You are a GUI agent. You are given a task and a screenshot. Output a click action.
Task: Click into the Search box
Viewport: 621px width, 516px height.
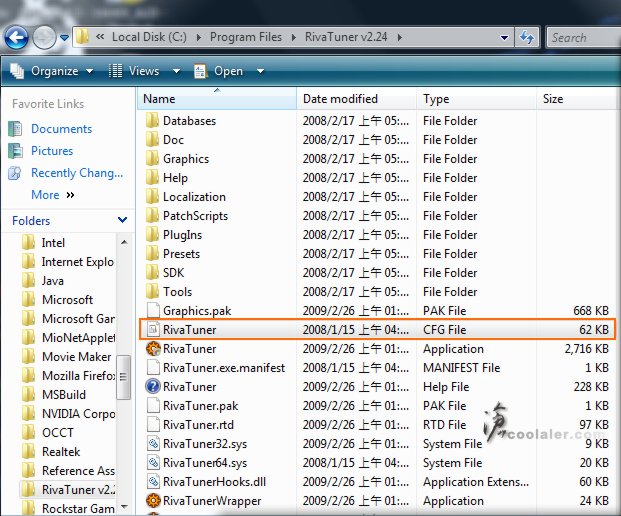pos(583,38)
